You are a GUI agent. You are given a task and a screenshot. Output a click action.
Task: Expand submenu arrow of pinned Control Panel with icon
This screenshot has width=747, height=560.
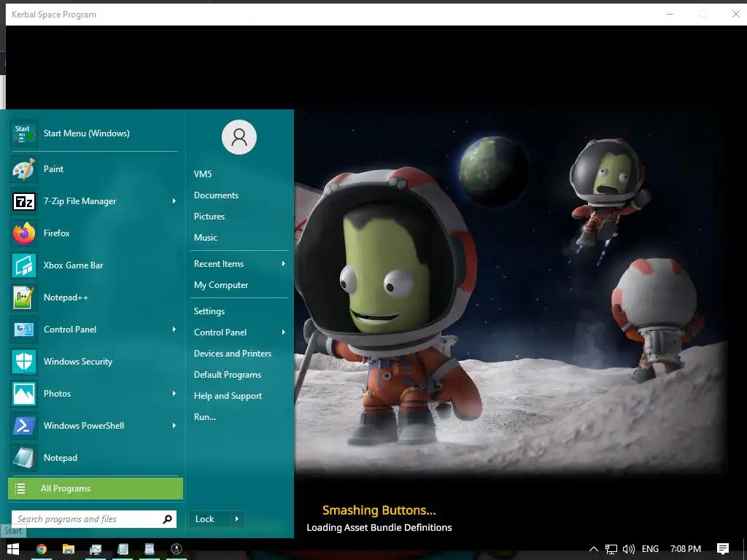[174, 329]
